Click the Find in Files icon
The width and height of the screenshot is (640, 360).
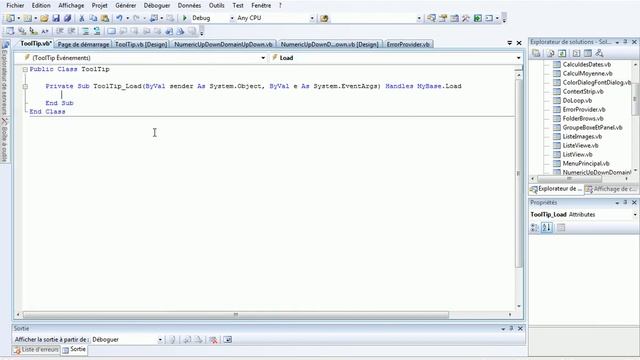[x=324, y=18]
